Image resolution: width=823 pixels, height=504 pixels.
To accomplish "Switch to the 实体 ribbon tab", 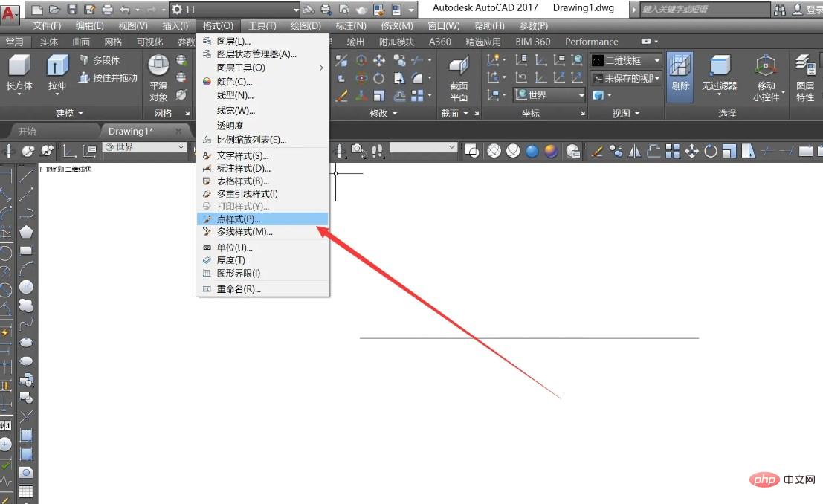I will pos(49,42).
